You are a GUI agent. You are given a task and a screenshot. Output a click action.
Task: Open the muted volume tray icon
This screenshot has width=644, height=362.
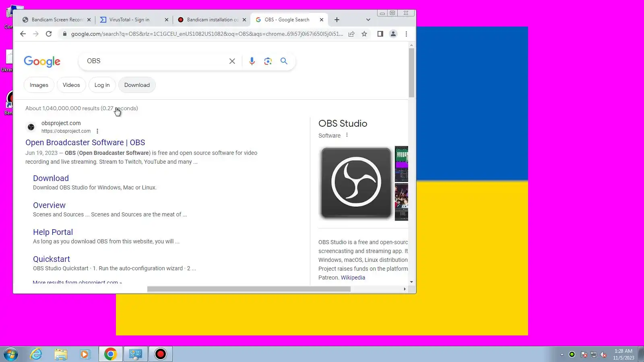point(603,354)
